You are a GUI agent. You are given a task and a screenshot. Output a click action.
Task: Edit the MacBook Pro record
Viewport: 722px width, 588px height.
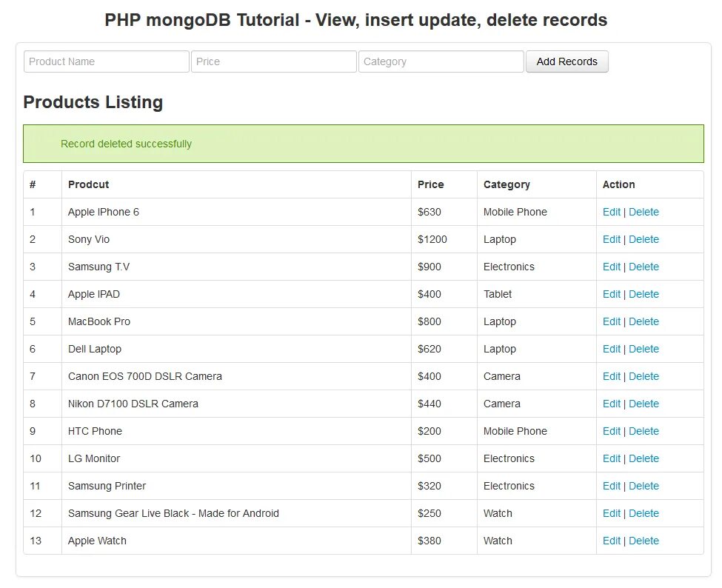coord(612,321)
